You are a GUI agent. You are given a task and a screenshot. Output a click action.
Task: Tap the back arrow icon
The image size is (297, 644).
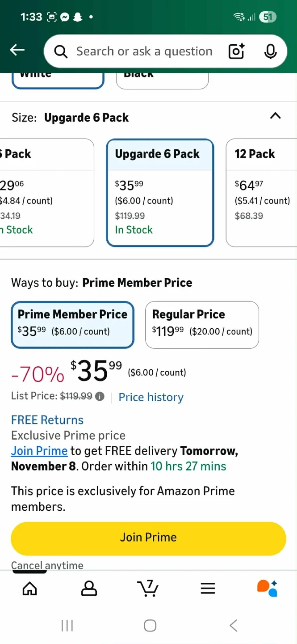point(17,50)
